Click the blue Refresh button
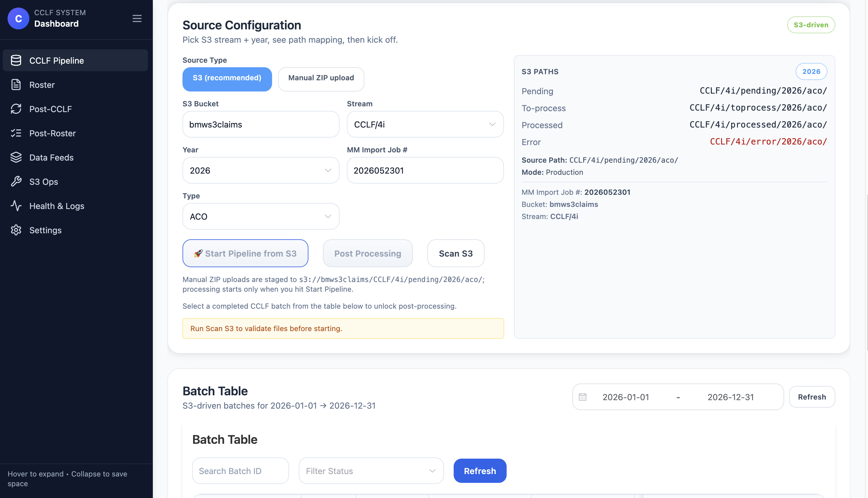Screen dimensions: 868x498 [480, 471]
